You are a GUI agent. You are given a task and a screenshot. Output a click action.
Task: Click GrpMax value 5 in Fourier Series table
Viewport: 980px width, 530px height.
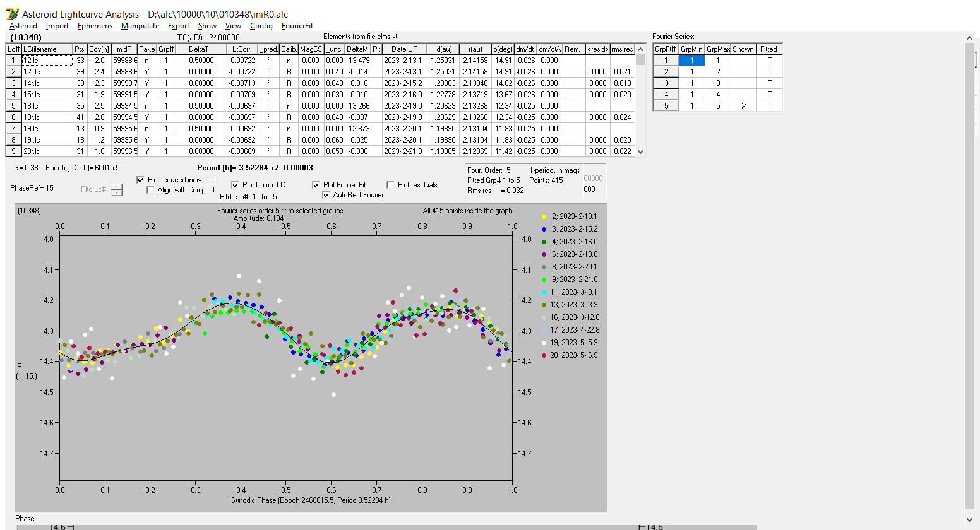(x=717, y=106)
